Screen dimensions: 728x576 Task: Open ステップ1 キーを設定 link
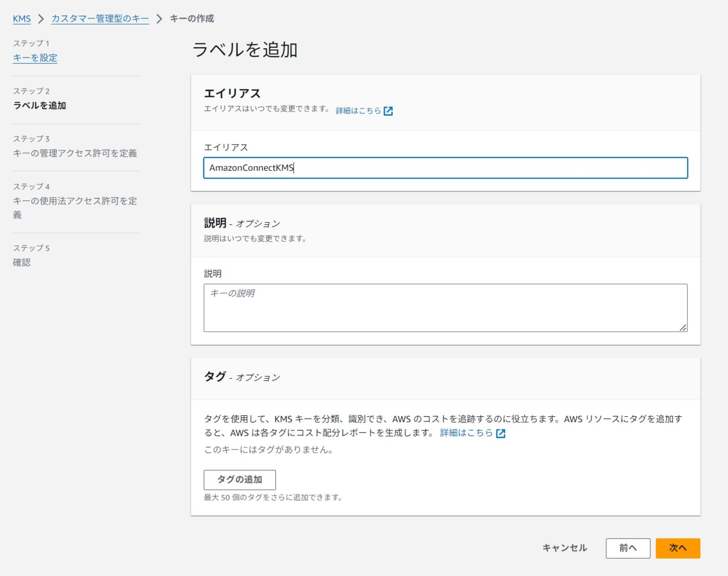[x=35, y=57]
